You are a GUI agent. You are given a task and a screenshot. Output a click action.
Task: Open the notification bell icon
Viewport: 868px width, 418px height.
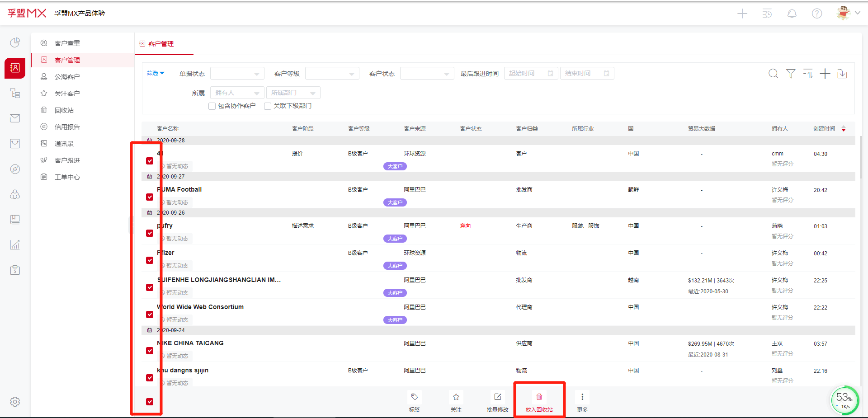point(792,14)
